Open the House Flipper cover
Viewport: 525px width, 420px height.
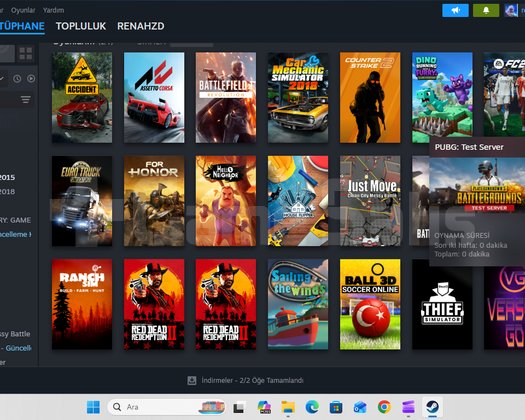[x=298, y=201]
